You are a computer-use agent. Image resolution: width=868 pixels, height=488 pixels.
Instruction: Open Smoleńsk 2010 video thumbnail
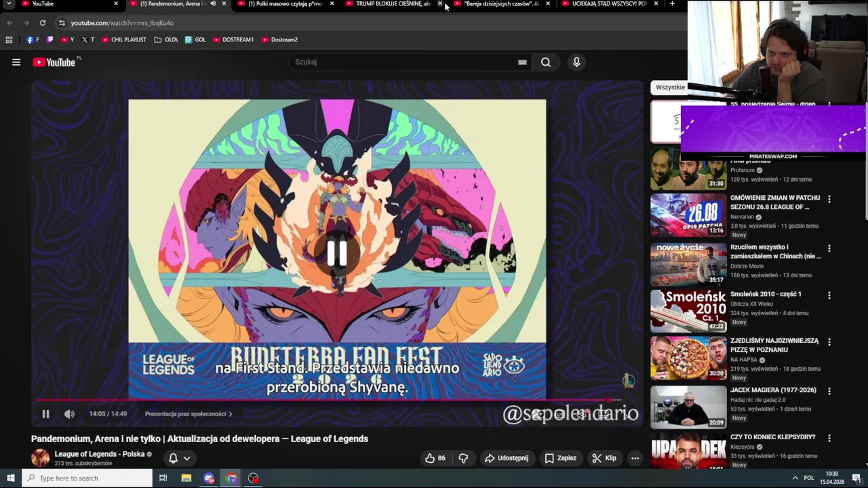point(688,311)
